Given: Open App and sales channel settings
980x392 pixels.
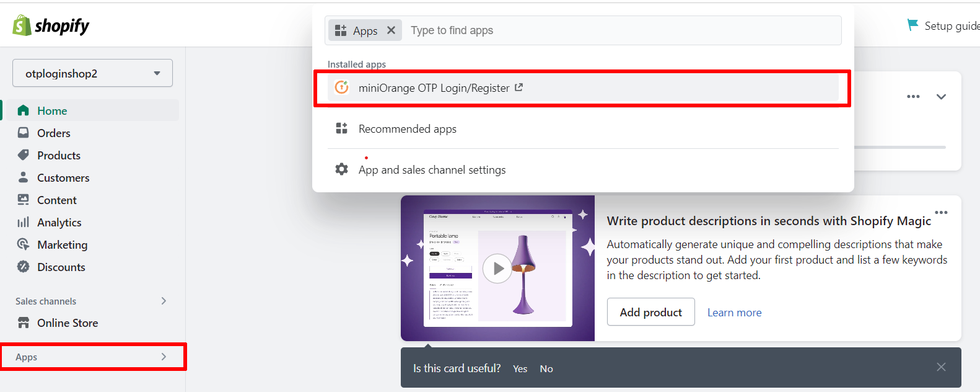Looking at the screenshot, I should point(432,169).
